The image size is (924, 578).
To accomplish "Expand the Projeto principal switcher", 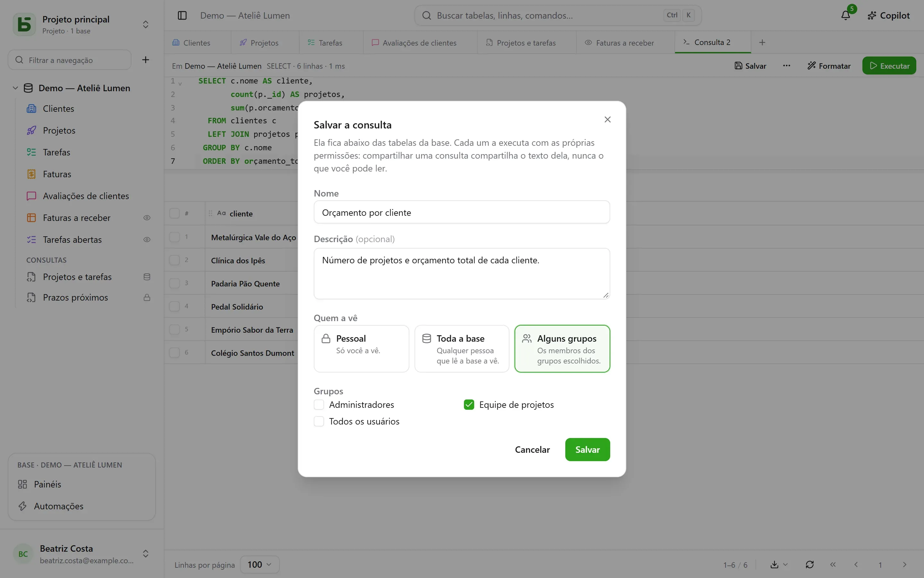I will [x=145, y=24].
